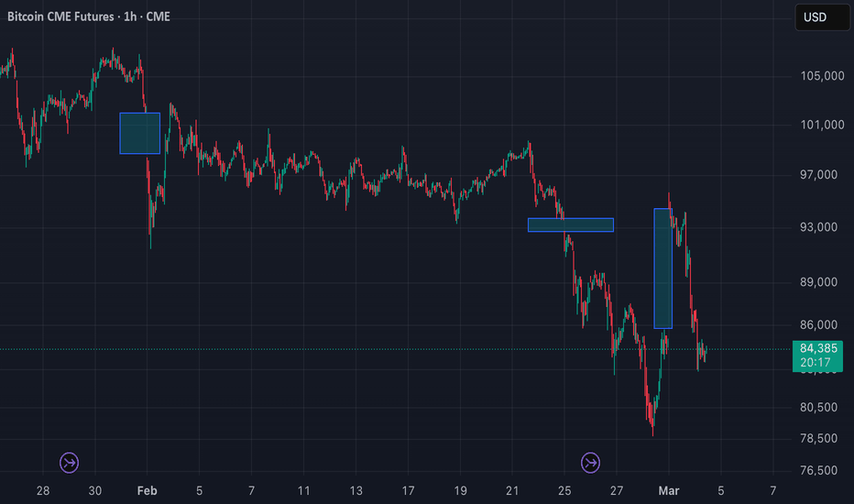854x504 pixels.
Task: Click the 11 date label on time axis
Action: 303,491
